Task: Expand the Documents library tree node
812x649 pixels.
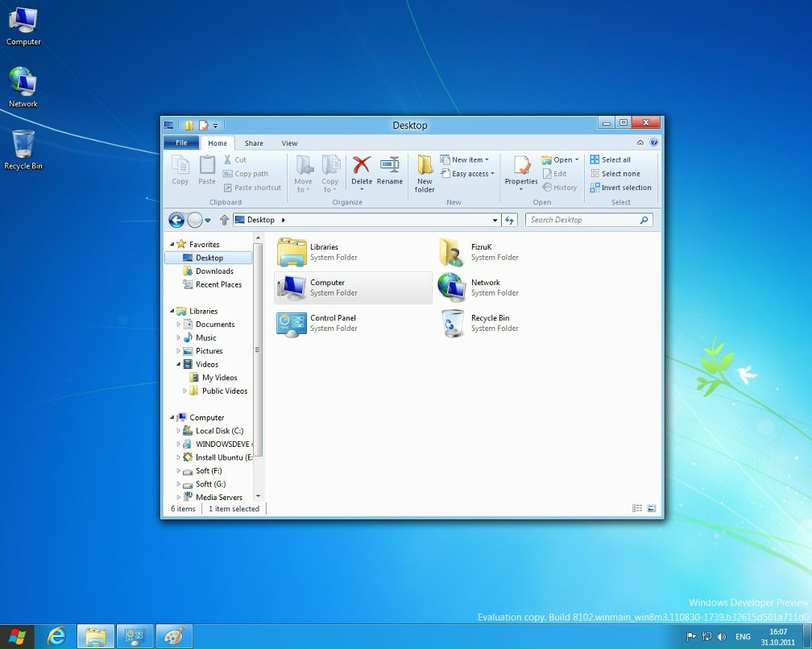Action: click(179, 324)
